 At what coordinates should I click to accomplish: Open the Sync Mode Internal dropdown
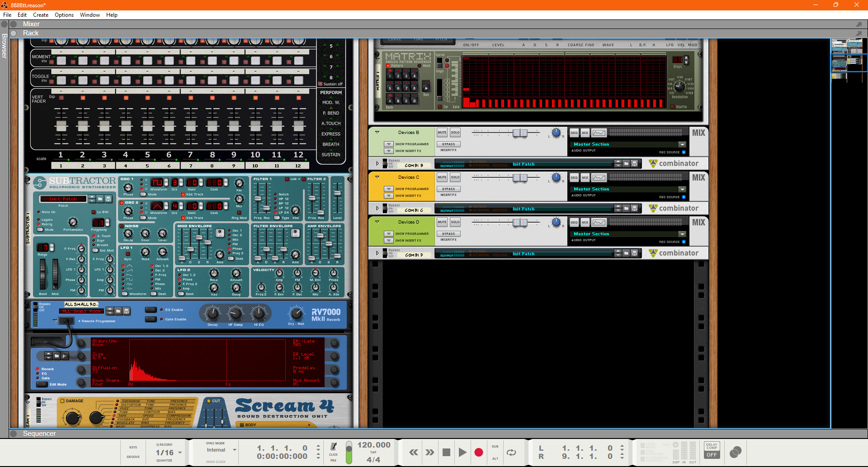click(x=235, y=450)
